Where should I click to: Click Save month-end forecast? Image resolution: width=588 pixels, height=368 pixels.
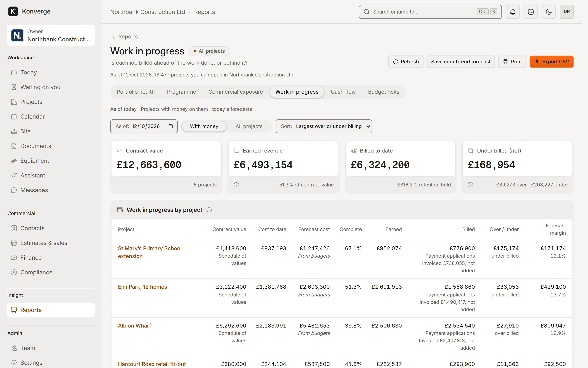pos(461,62)
